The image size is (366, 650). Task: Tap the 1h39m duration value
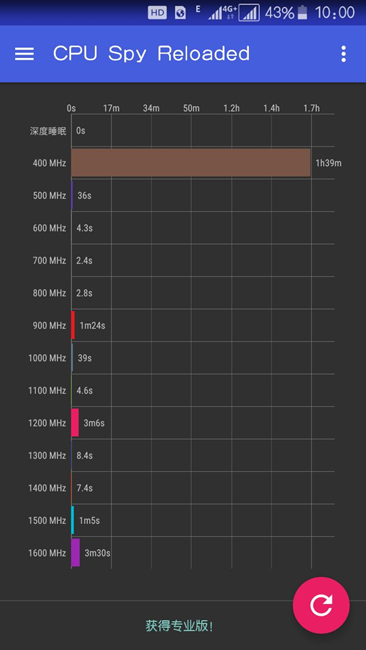tap(329, 163)
